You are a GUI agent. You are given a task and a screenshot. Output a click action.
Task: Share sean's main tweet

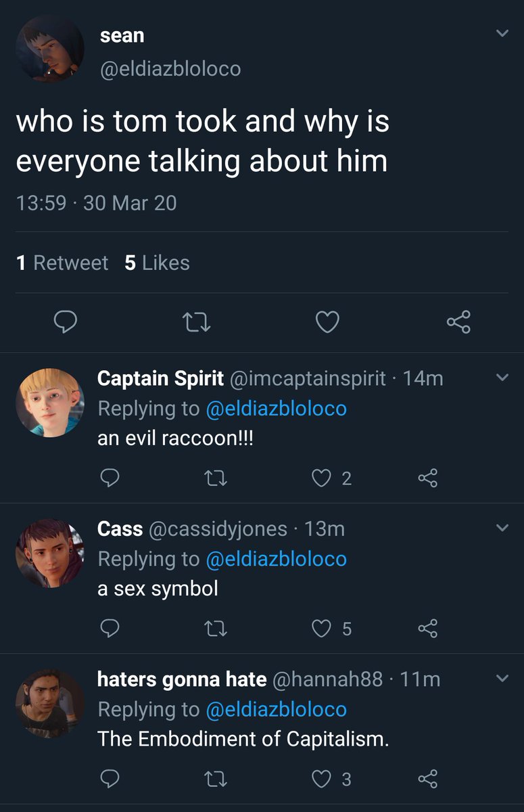tap(458, 322)
